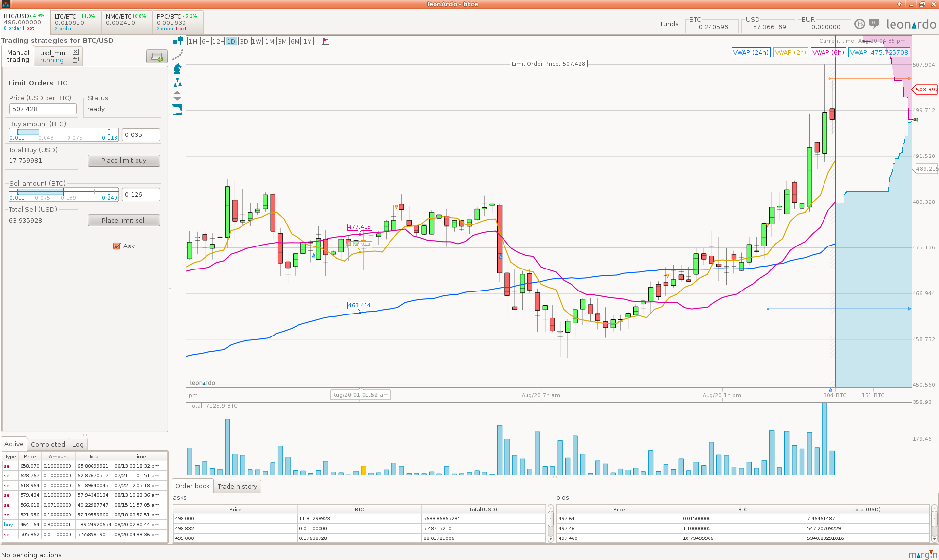Select the 3D timeframe
Screen dimensions: 939x560
244,41
